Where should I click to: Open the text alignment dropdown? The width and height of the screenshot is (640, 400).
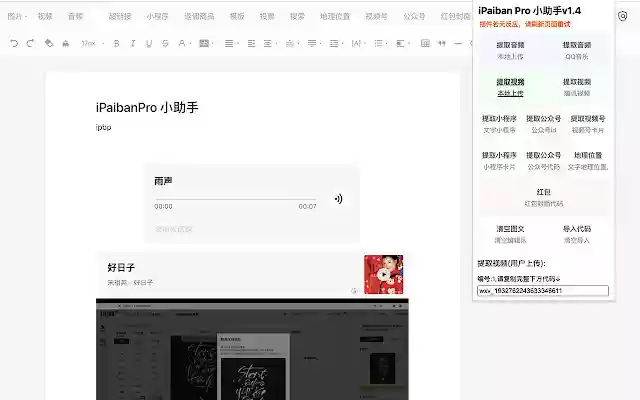coord(231,43)
